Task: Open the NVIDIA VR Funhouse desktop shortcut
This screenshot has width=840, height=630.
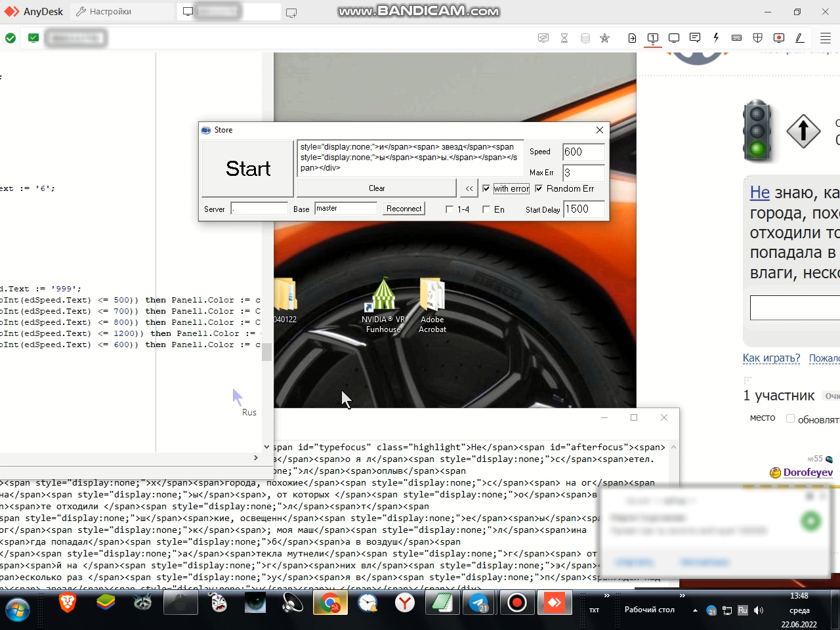Action: tap(383, 305)
